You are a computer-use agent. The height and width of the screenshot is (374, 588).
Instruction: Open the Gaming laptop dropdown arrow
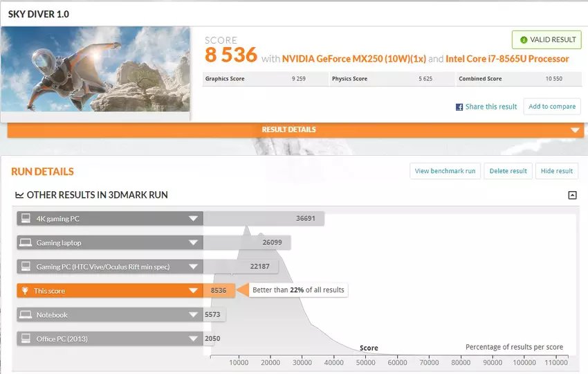pyautogui.click(x=194, y=243)
